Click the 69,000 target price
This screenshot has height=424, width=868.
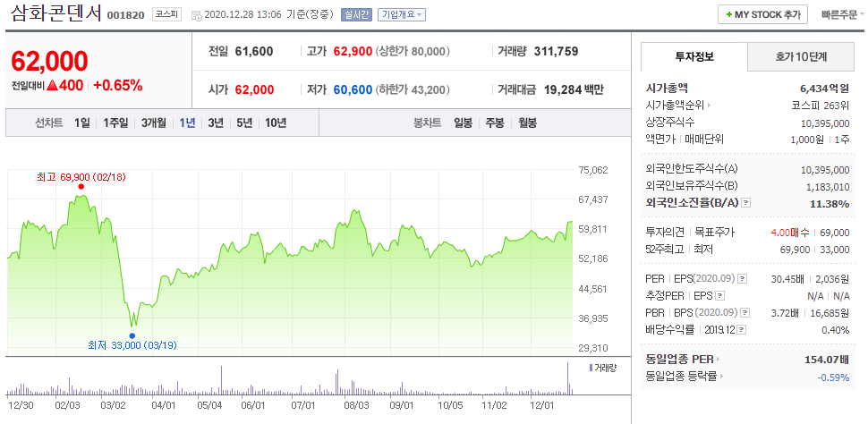pos(836,233)
